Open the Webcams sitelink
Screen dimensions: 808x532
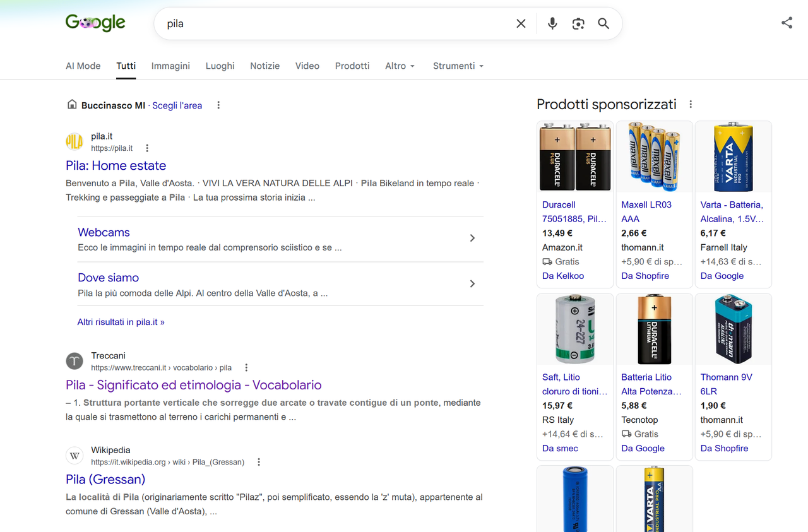(x=104, y=232)
